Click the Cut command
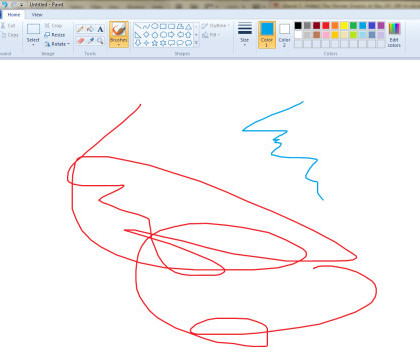 click(x=8, y=26)
